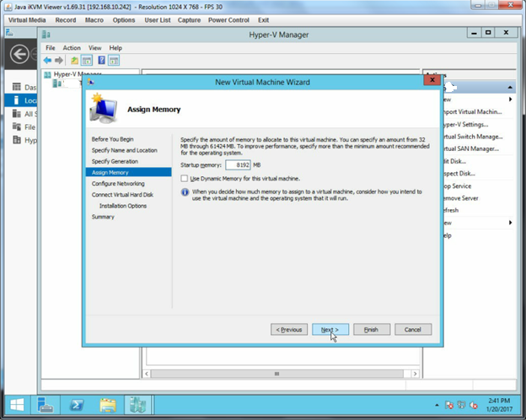
Task: Click the Show/Hide Console Tree toolbar icon
Action: click(87, 61)
